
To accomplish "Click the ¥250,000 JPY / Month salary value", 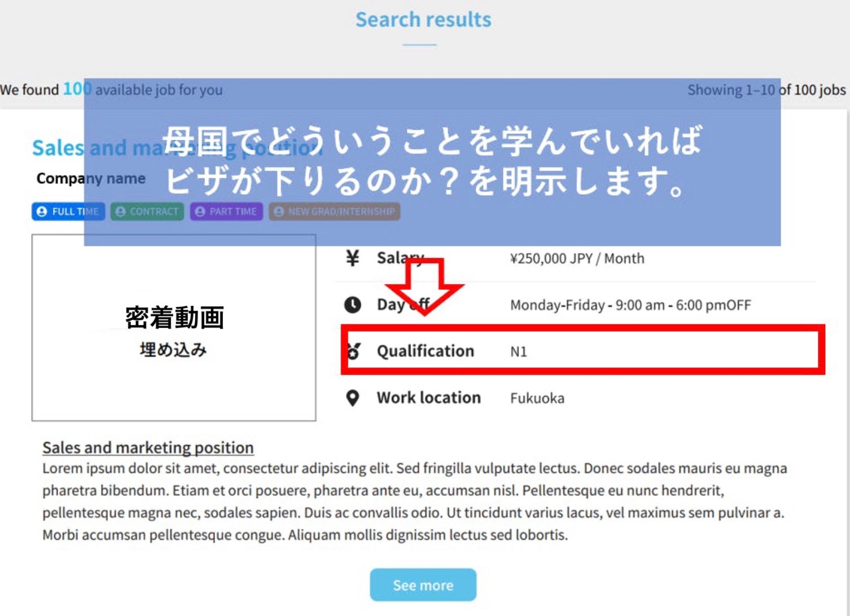I will click(577, 258).
